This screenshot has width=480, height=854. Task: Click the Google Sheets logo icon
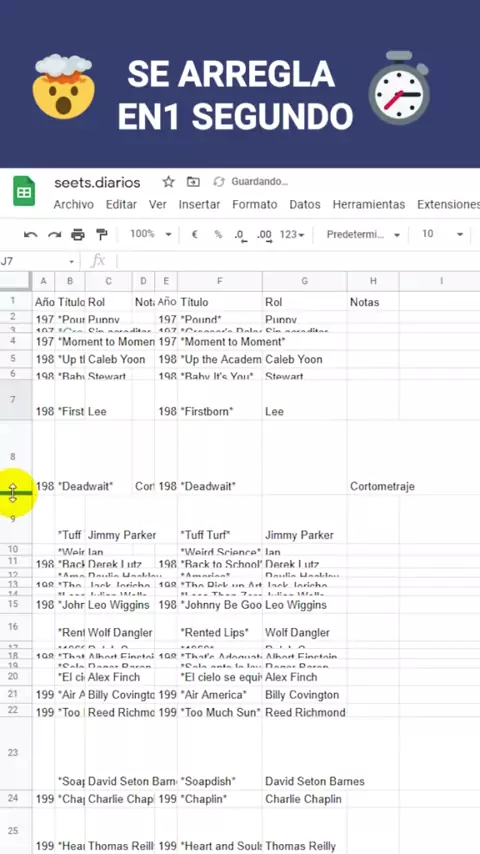pos(24,191)
